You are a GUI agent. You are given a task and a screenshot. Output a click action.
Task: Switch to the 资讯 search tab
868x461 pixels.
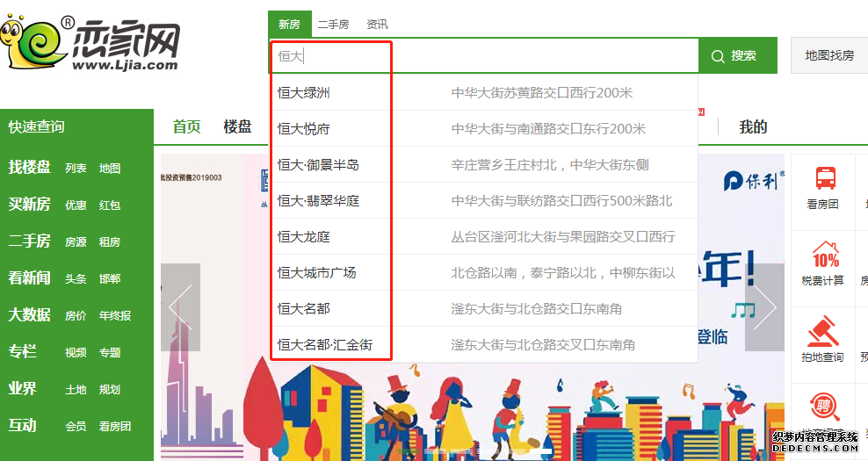point(377,25)
